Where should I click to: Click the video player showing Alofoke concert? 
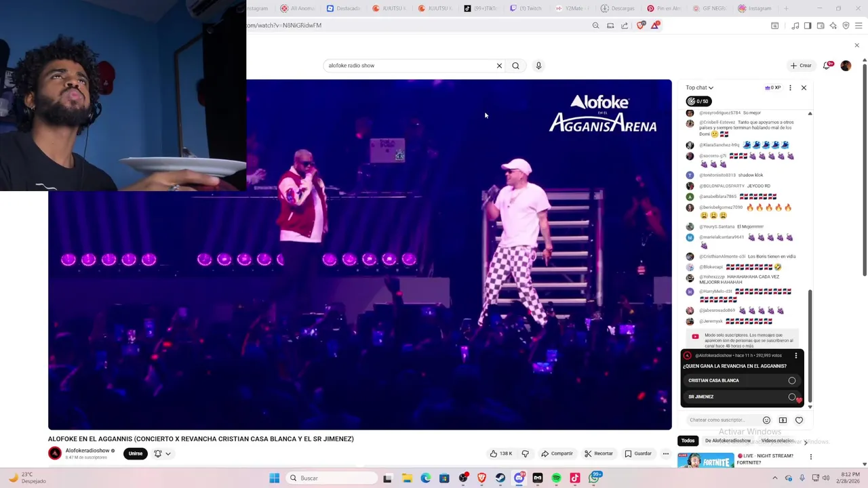click(x=360, y=255)
